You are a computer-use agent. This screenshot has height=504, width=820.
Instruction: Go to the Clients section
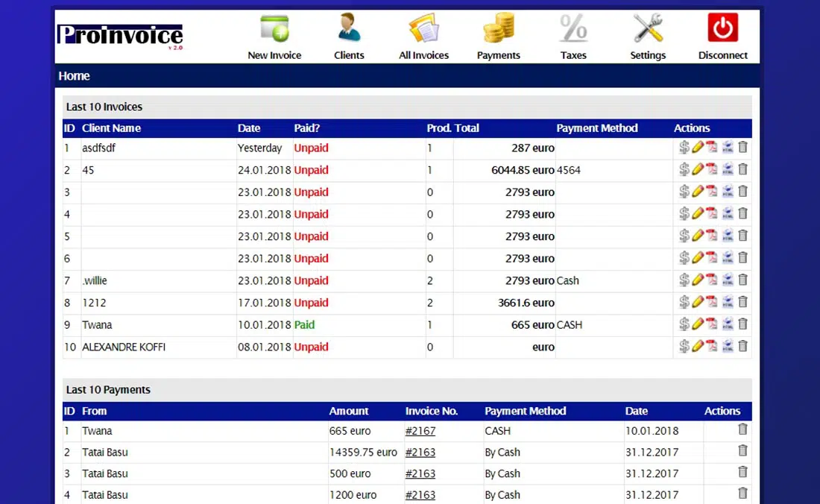[349, 37]
